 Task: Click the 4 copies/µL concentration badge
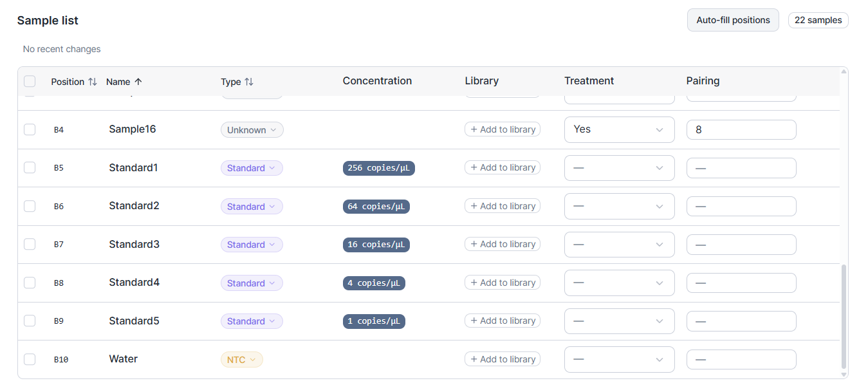[x=374, y=283]
